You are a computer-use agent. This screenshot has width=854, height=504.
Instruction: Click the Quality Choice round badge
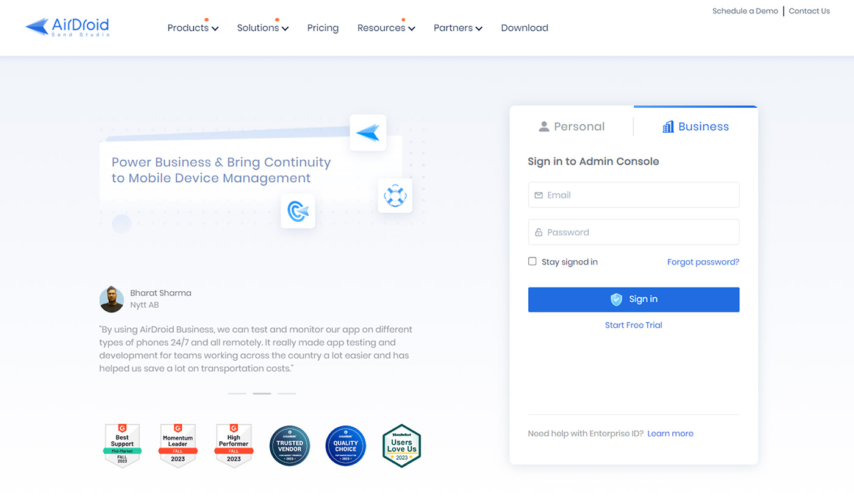click(346, 445)
